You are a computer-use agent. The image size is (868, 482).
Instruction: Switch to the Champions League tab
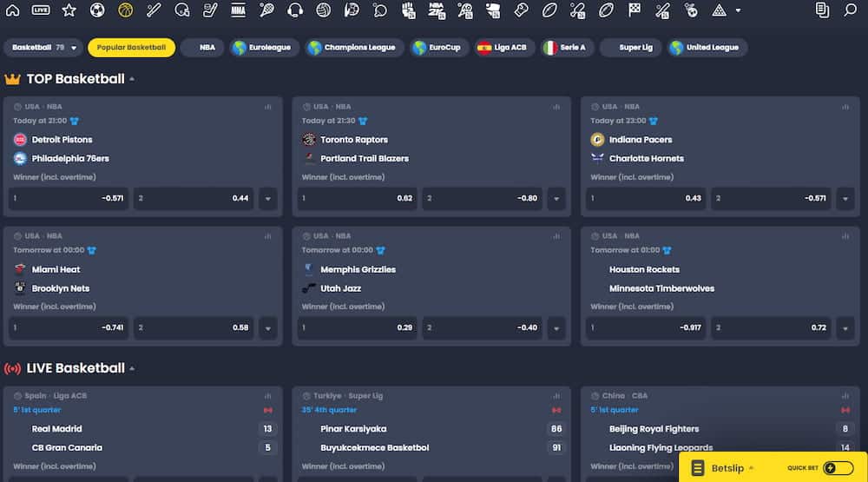(x=354, y=48)
